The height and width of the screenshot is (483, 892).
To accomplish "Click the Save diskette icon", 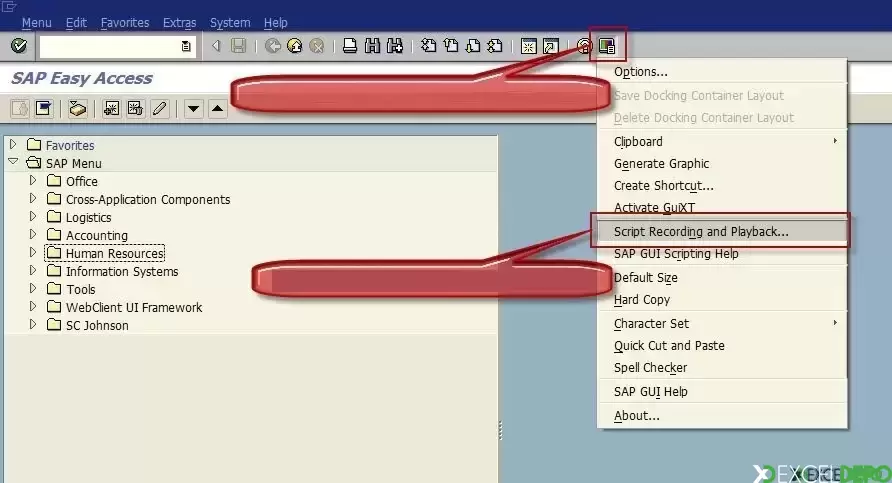I will pyautogui.click(x=238, y=46).
